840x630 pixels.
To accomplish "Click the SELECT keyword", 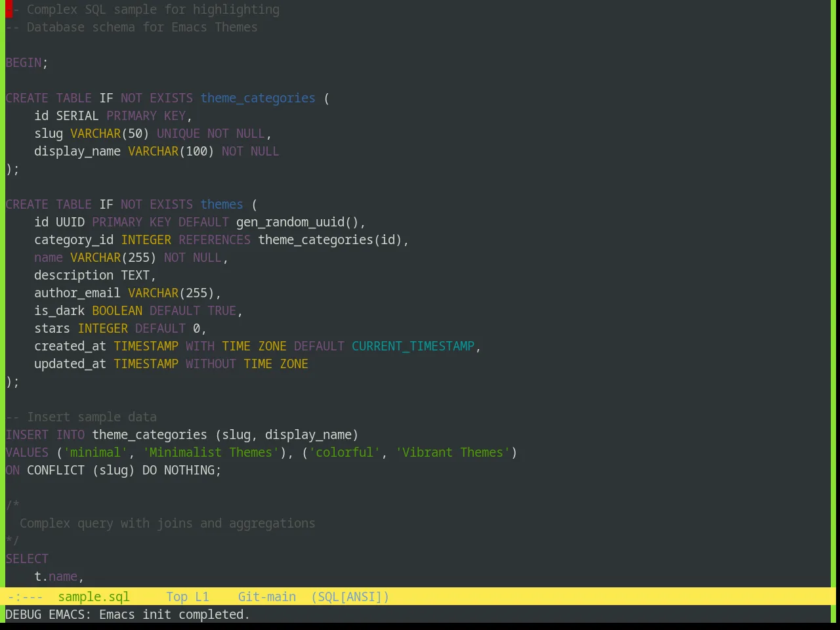I will [x=27, y=558].
